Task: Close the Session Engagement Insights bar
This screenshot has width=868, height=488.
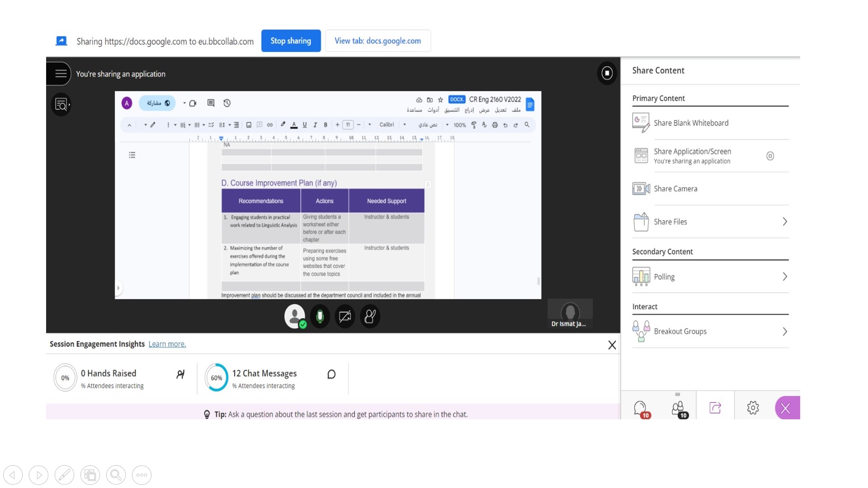Action: tap(612, 345)
